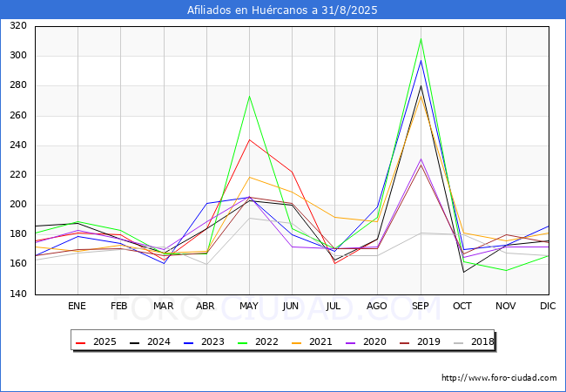The image size is (566, 392).
Task: Click the 2023 legend label
Action: (x=212, y=341)
